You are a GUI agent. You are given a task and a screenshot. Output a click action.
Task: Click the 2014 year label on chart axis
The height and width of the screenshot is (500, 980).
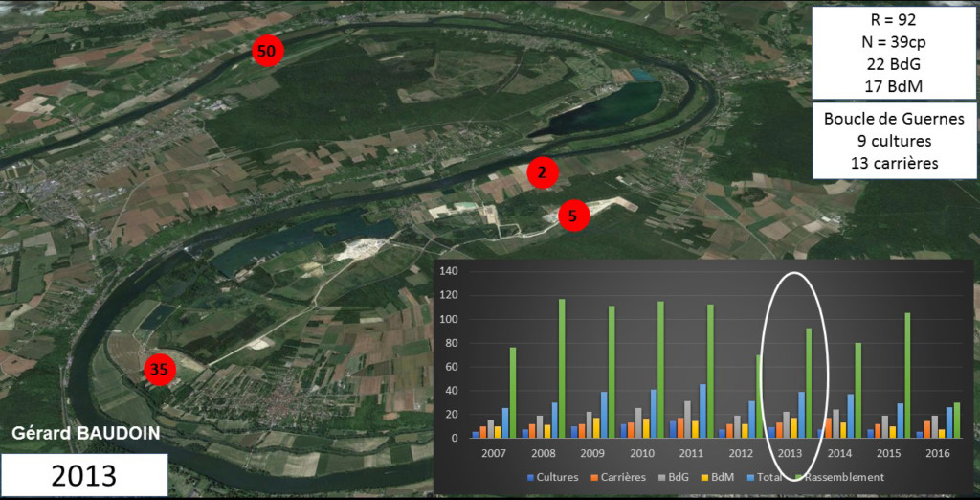tap(837, 452)
